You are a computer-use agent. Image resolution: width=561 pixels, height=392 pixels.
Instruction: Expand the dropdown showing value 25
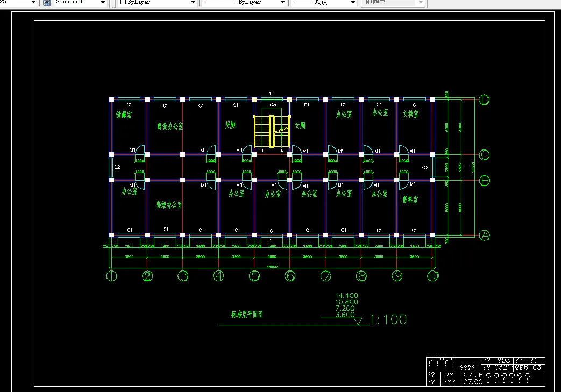coord(19,3)
